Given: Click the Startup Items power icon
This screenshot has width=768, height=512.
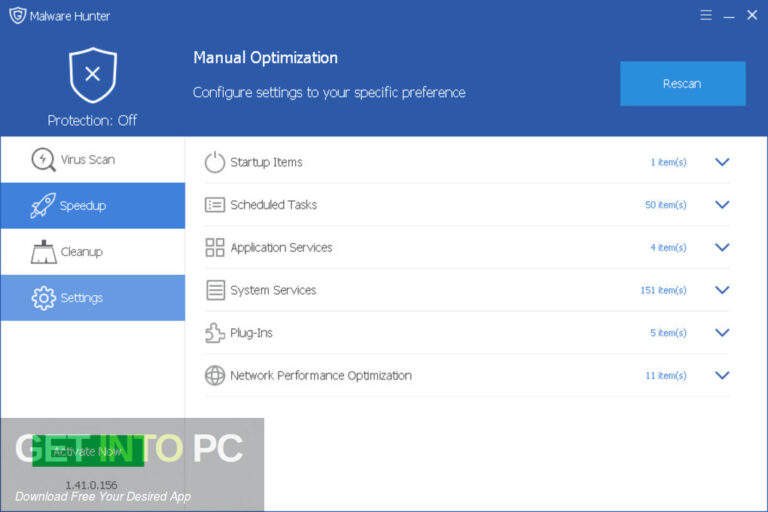Looking at the screenshot, I should (215, 162).
